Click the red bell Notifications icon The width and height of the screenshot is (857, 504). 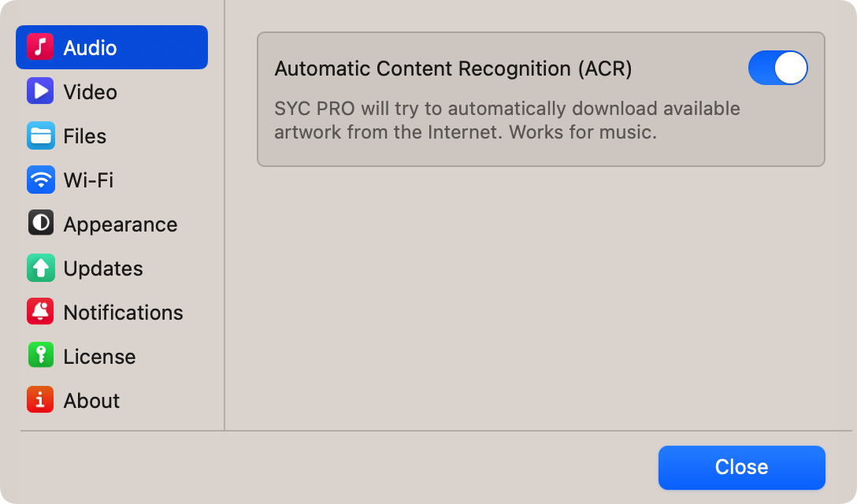[40, 312]
